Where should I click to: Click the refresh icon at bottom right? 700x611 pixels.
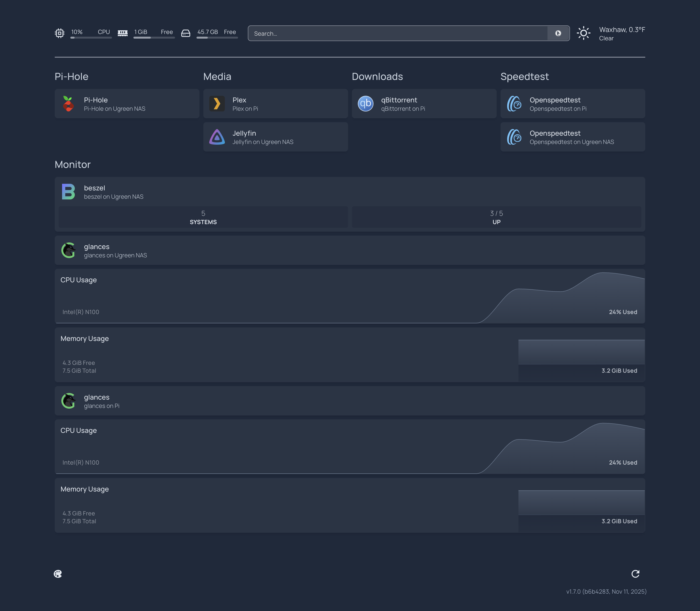pos(635,574)
